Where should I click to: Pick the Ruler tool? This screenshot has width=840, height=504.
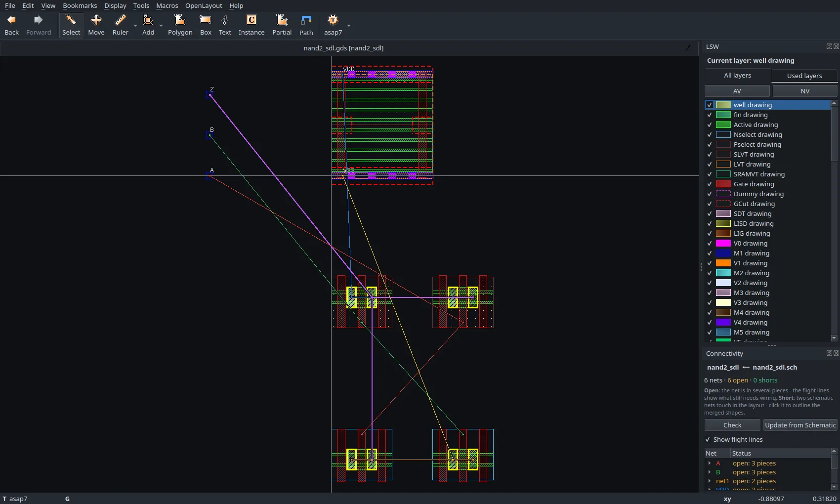[x=120, y=25]
